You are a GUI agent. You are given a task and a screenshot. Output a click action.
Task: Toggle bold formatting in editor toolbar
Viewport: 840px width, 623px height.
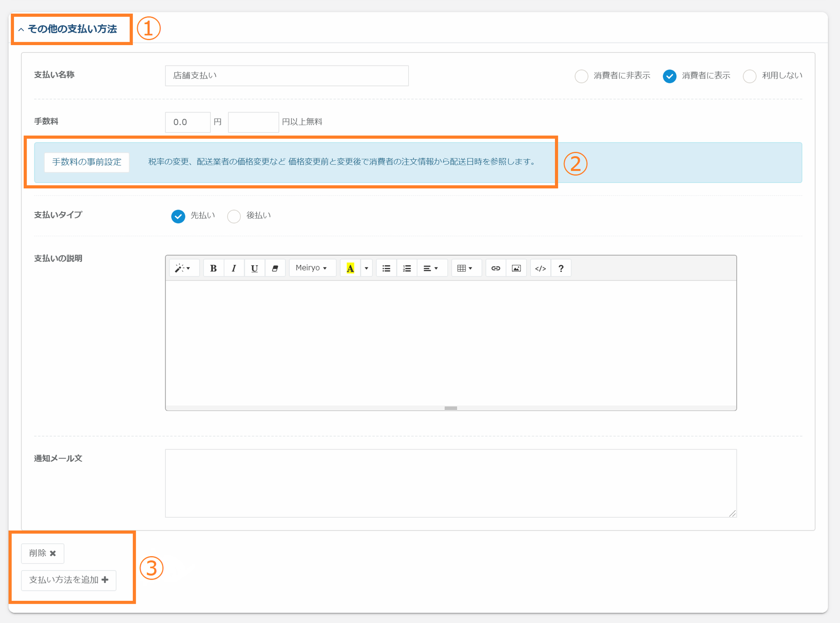213,268
